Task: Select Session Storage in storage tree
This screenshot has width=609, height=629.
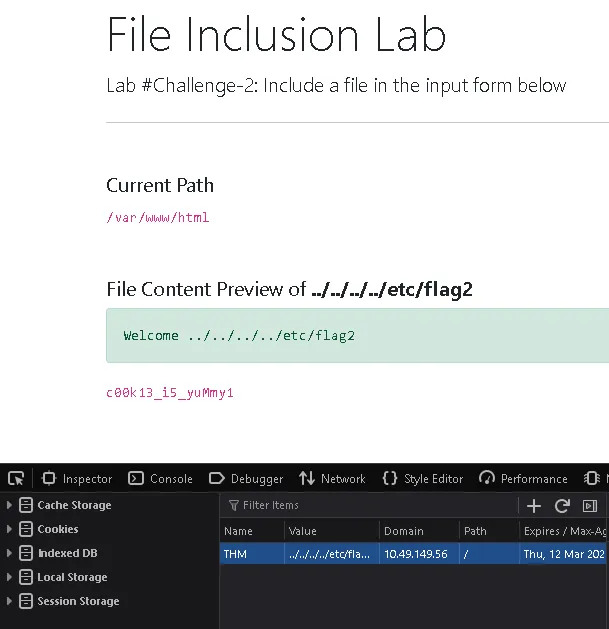Action: pyautogui.click(x=78, y=601)
